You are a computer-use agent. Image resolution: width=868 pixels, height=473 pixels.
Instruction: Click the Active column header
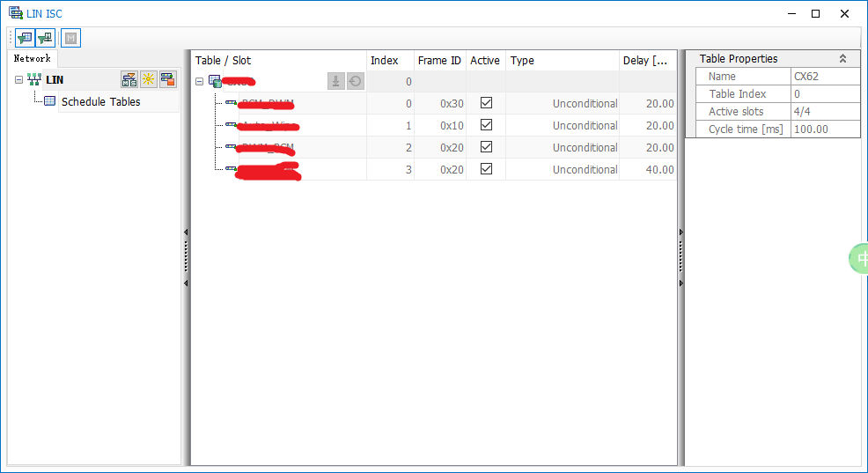coord(485,61)
